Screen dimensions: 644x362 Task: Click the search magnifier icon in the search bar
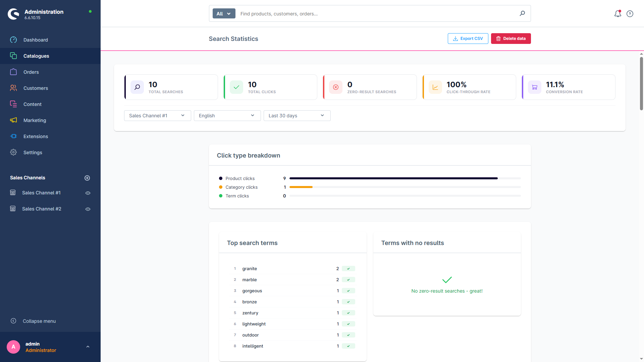point(522,13)
